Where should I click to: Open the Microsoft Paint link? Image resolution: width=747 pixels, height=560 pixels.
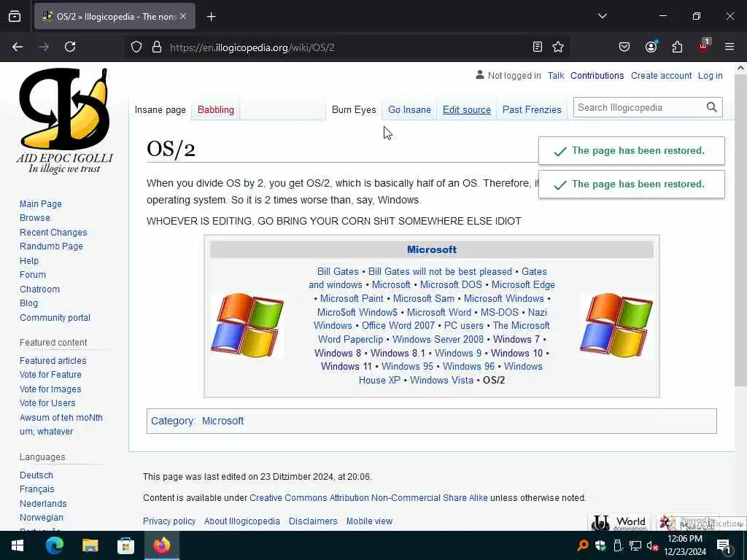pos(352,298)
